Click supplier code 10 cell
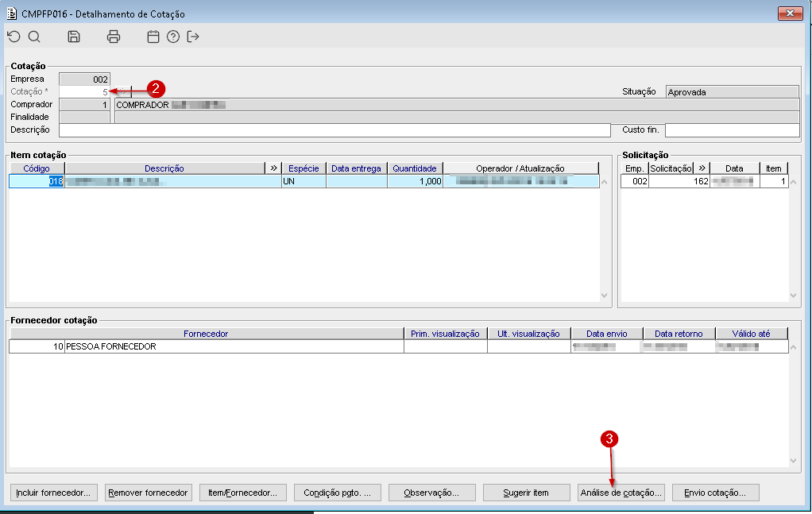The width and height of the screenshot is (812, 514). [x=37, y=347]
